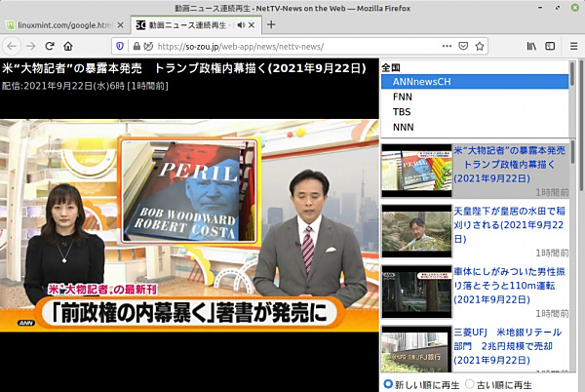The height and width of the screenshot is (392, 585).
Task: Click the forward navigation arrow
Action: point(31,46)
